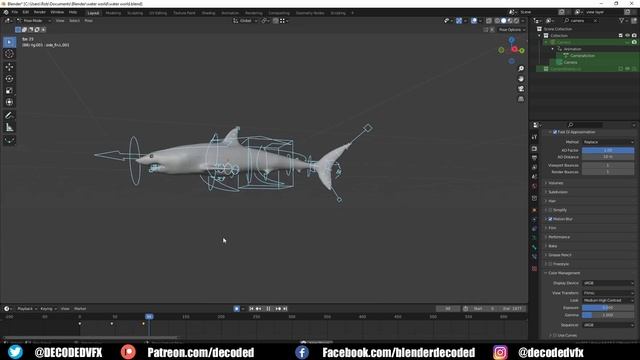The image size is (640, 360).
Task: Expand the Performance panel
Action: click(559, 237)
